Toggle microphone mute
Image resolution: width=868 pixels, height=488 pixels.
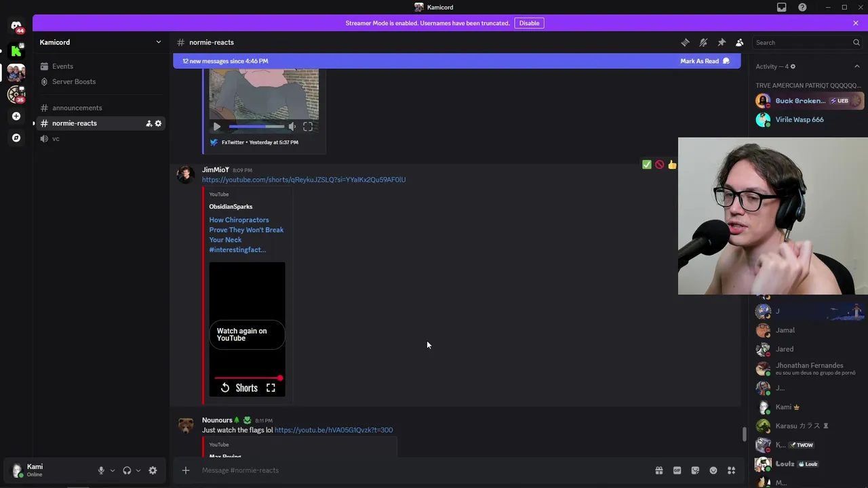pyautogui.click(x=101, y=470)
